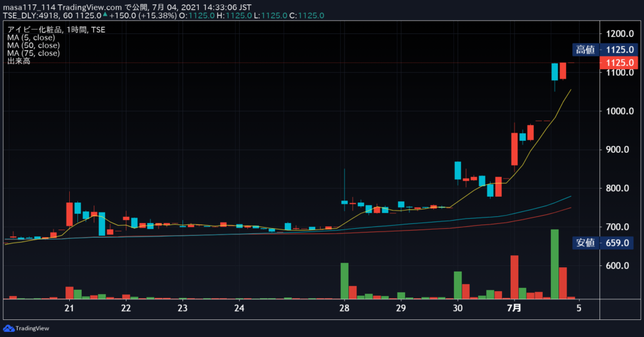The width and height of the screenshot is (644, 337).
Task: Click the 出来高 volume indicator label
Action: pyautogui.click(x=18, y=61)
